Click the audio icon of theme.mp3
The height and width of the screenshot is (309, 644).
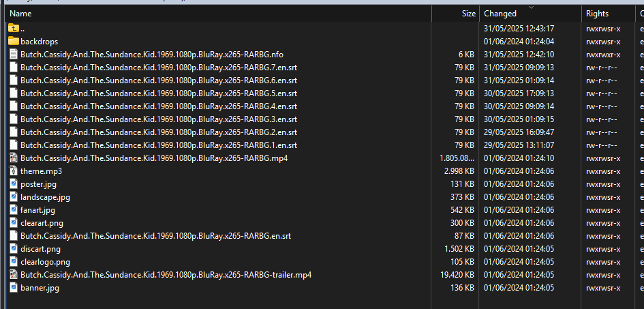pyautogui.click(x=14, y=171)
